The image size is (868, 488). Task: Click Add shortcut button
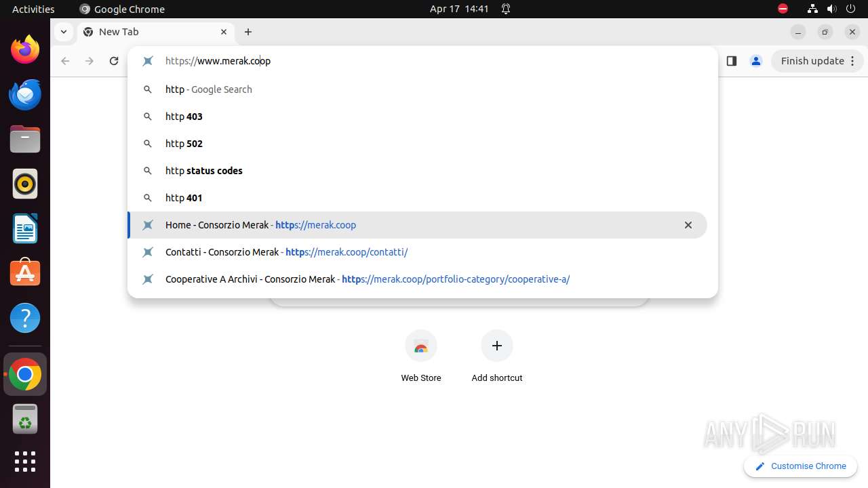click(497, 357)
